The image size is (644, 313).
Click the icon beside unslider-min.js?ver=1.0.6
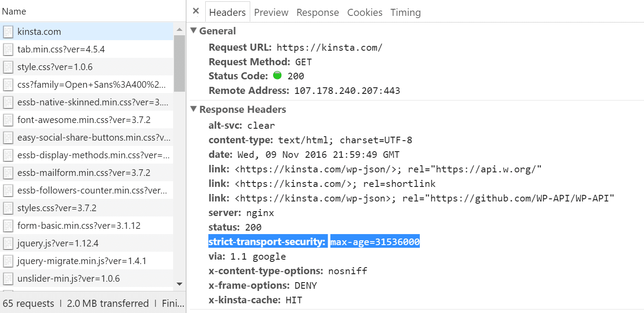[x=8, y=278]
